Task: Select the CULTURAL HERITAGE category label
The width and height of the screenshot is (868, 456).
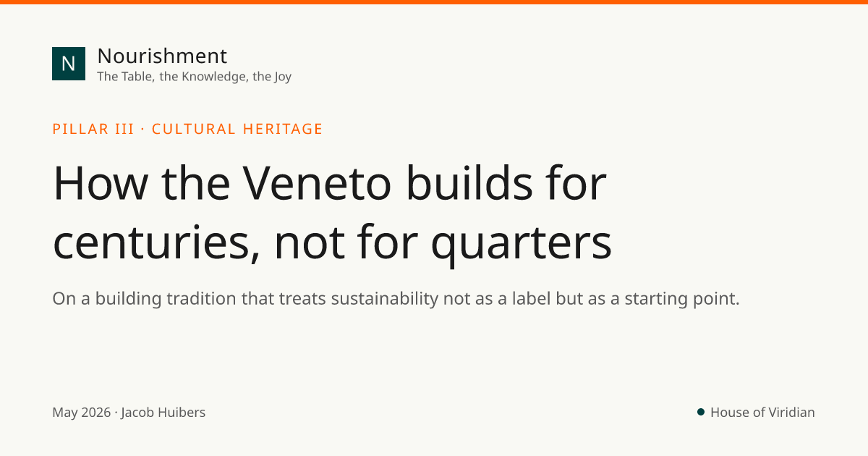Action: point(237,130)
